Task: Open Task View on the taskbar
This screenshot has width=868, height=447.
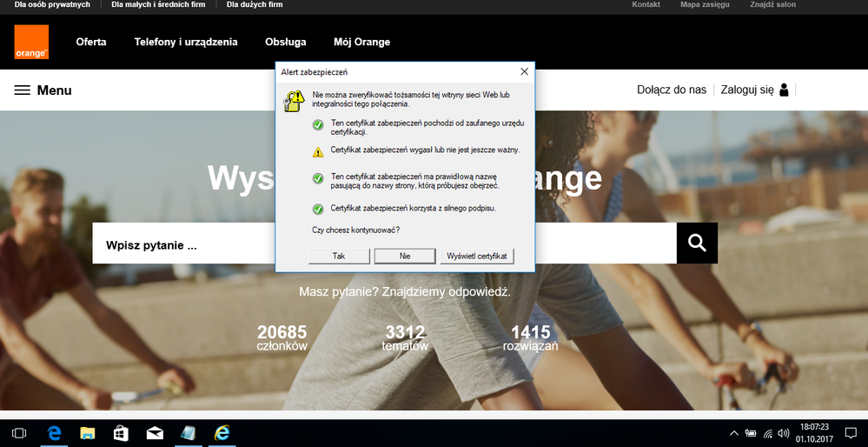Action: point(19,433)
